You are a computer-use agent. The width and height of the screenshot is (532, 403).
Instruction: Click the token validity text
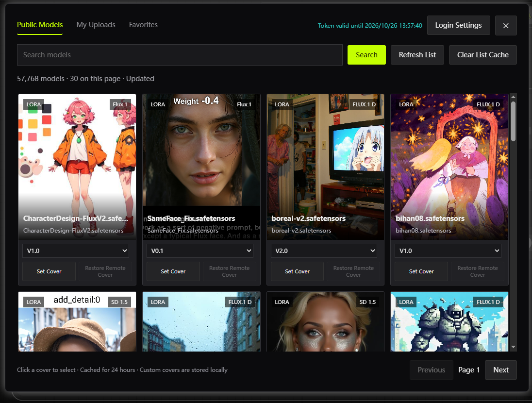click(370, 25)
